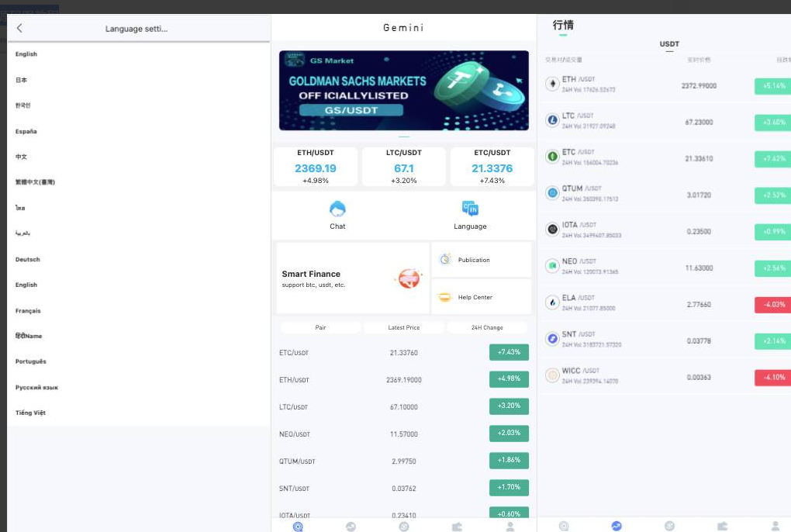Choose Français language
The height and width of the screenshot is (532, 791).
(x=28, y=311)
